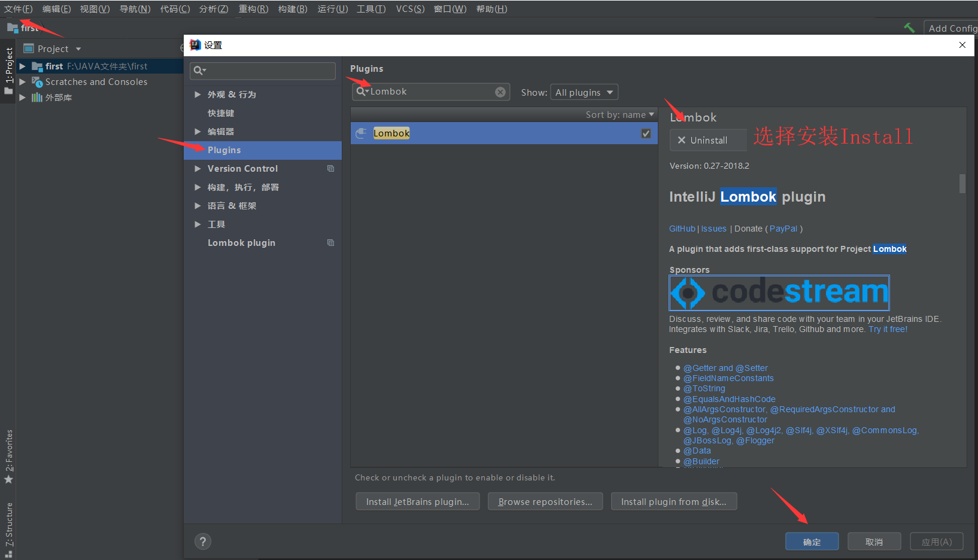Open the 文件(F) menu
This screenshot has height=560, width=978.
[19, 9]
